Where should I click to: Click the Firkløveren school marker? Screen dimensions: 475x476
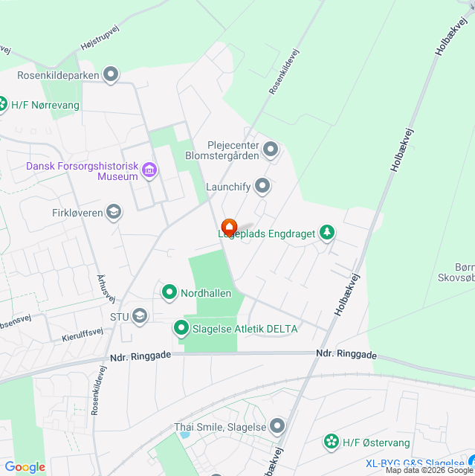point(114,212)
